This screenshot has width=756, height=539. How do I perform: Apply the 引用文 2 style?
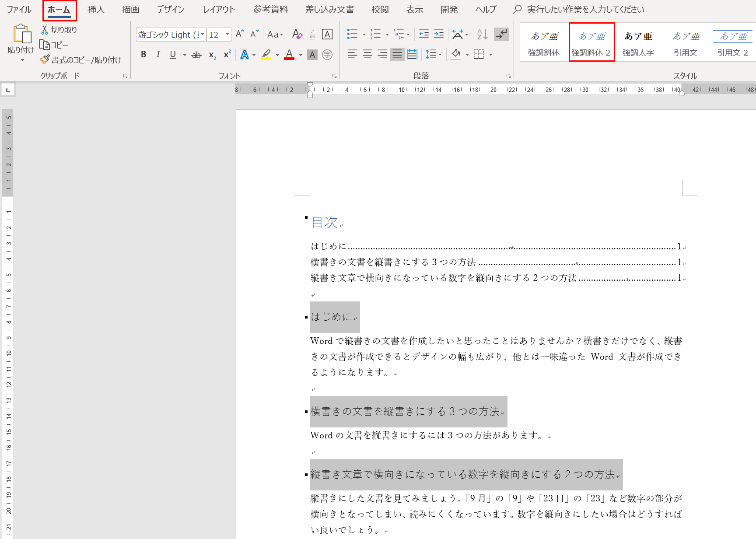(x=733, y=43)
